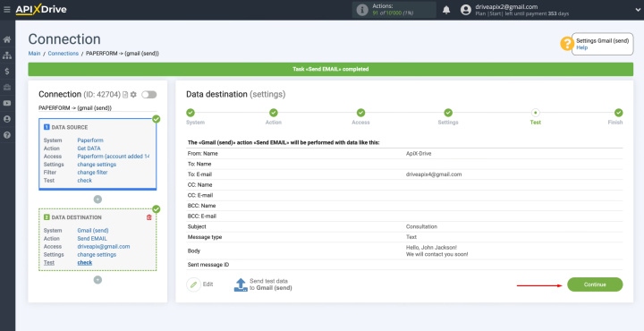Open the actions info icon
The width and height of the screenshot is (644, 331).
coord(362,10)
